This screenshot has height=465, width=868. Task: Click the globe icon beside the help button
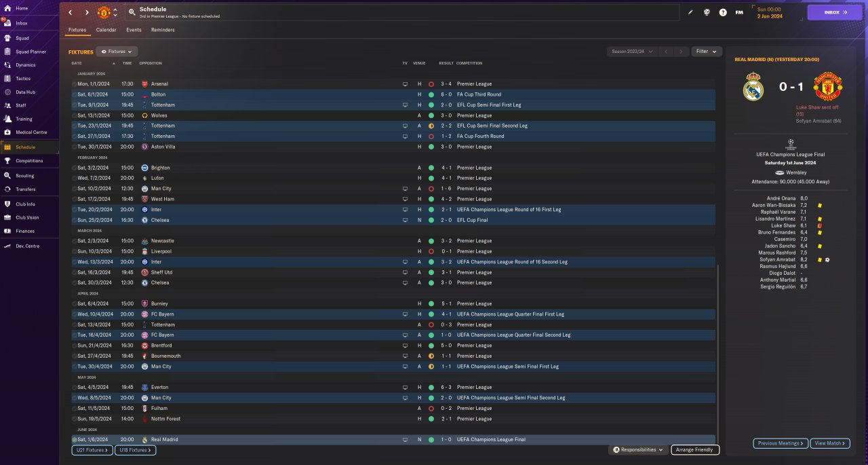click(x=707, y=12)
